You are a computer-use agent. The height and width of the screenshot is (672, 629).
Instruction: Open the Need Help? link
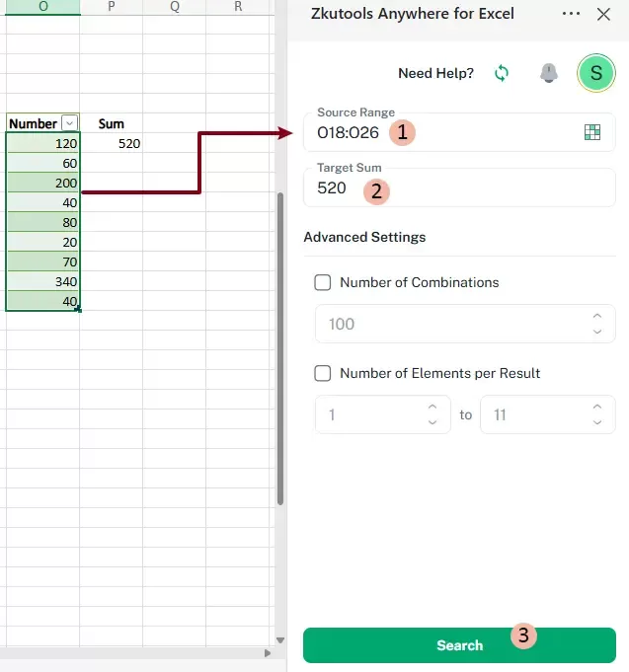435,73
